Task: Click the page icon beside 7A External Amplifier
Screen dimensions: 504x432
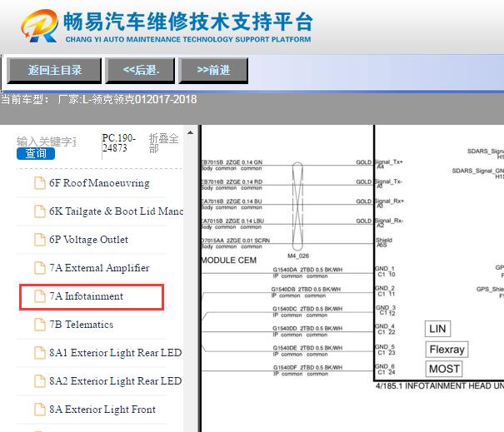Action: pyautogui.click(x=40, y=268)
